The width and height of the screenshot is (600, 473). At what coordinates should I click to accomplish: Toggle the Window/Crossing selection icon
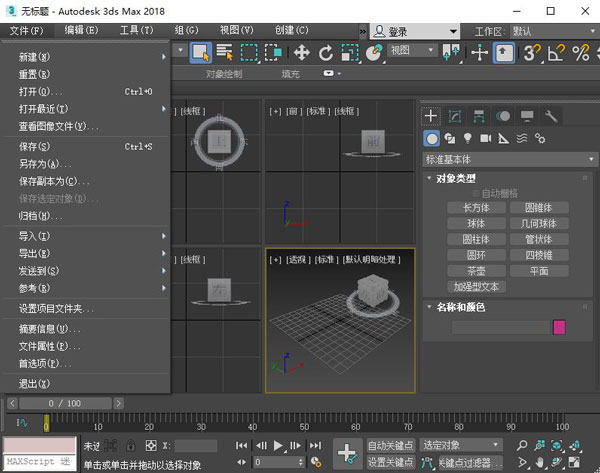273,52
